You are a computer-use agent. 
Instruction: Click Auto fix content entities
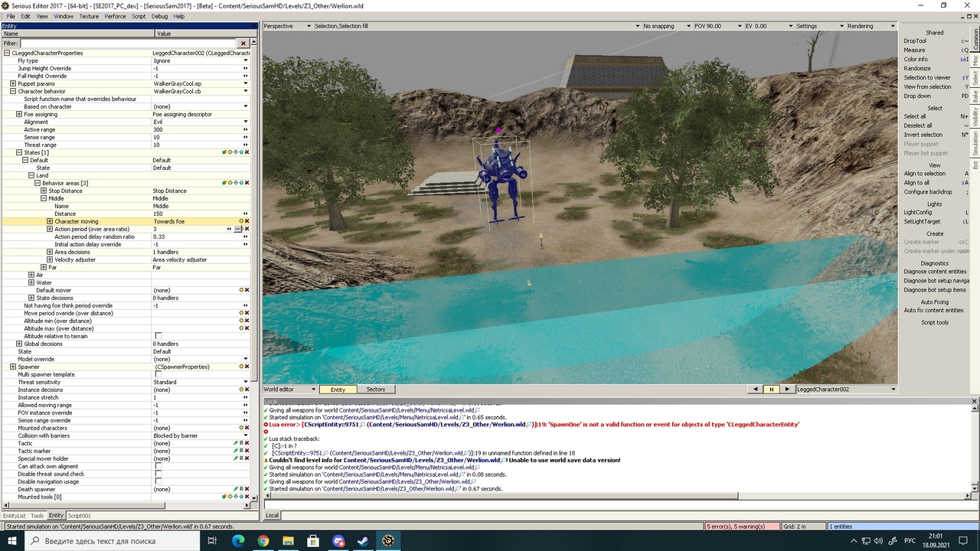[x=935, y=310]
